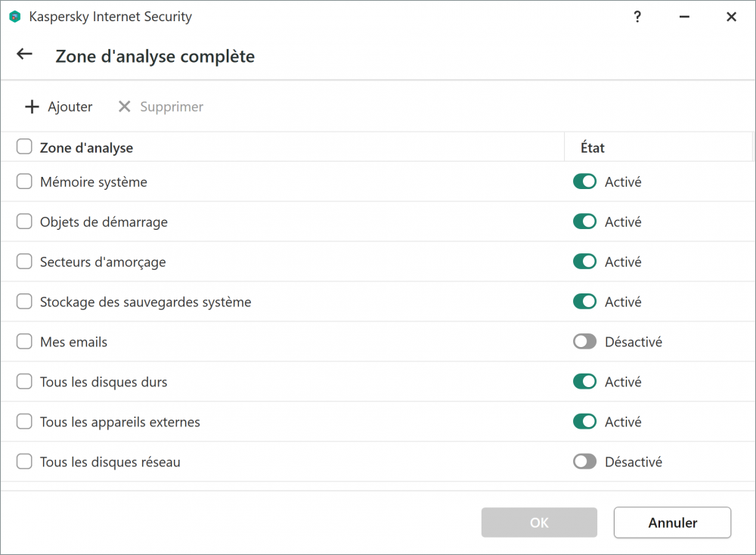Screen dimensions: 756x555
Task: Click the back arrow icon
Action: (25, 54)
